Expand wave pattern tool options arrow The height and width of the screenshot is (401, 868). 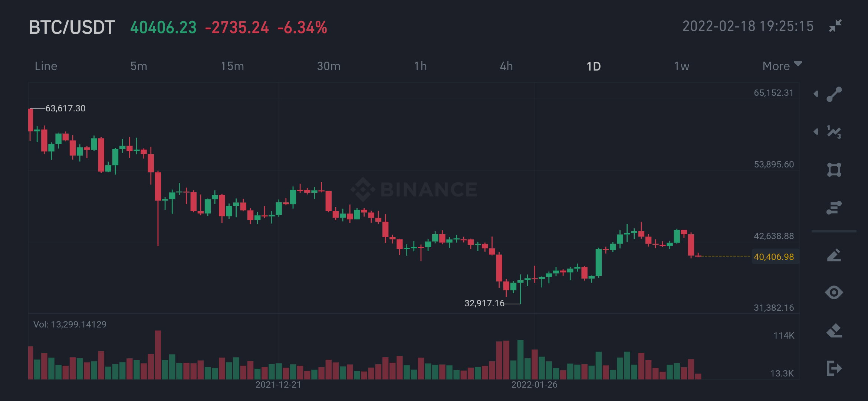(x=816, y=131)
